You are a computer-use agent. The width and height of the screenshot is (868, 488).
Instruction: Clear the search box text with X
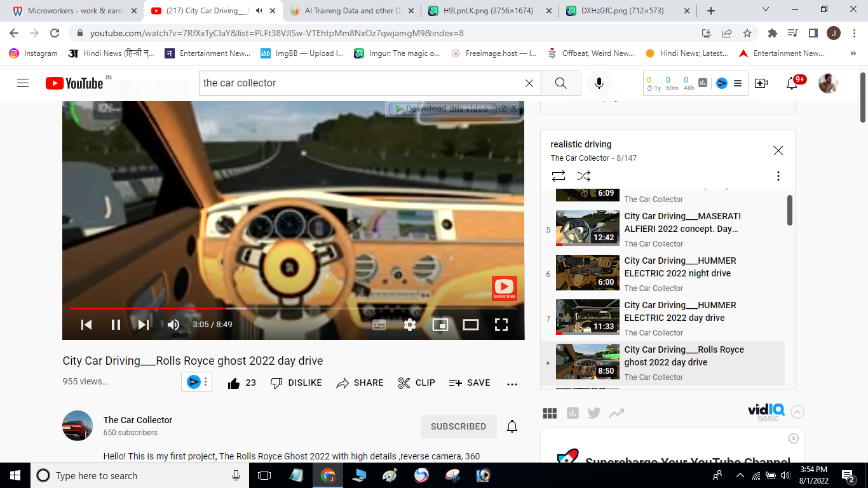[529, 83]
